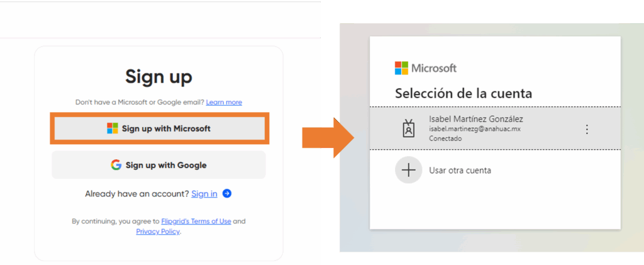The width and height of the screenshot is (644, 265).
Task: Open Flipgrid's Terms of Use link
Action: (x=196, y=221)
